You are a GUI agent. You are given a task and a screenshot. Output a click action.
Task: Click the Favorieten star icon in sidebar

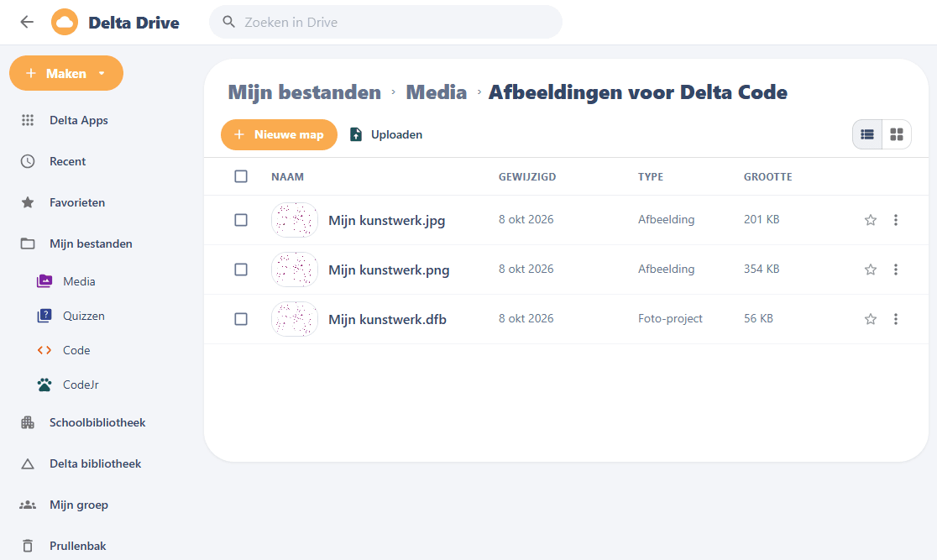(x=28, y=202)
